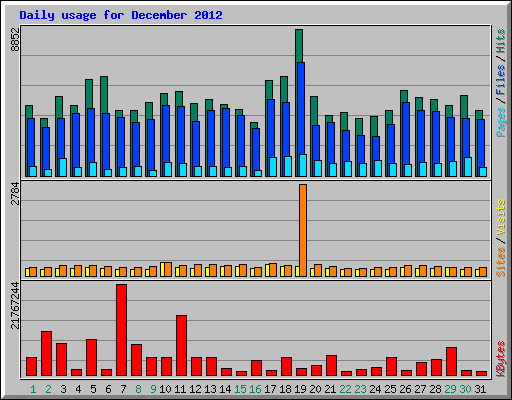Select the red KBytes bar for day 2
Viewport: 512px width, 400px height.
tap(46, 354)
